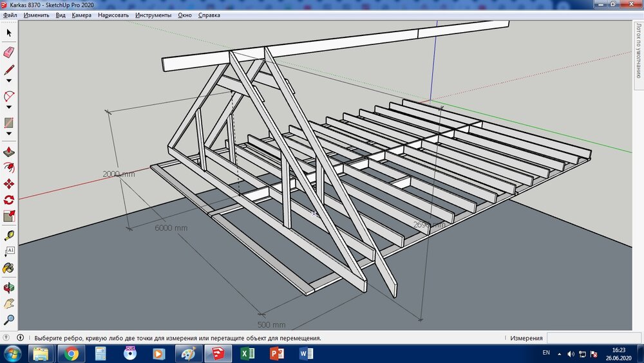Select the Zoom magnifier tool
The width and height of the screenshot is (644, 363).
click(x=9, y=319)
